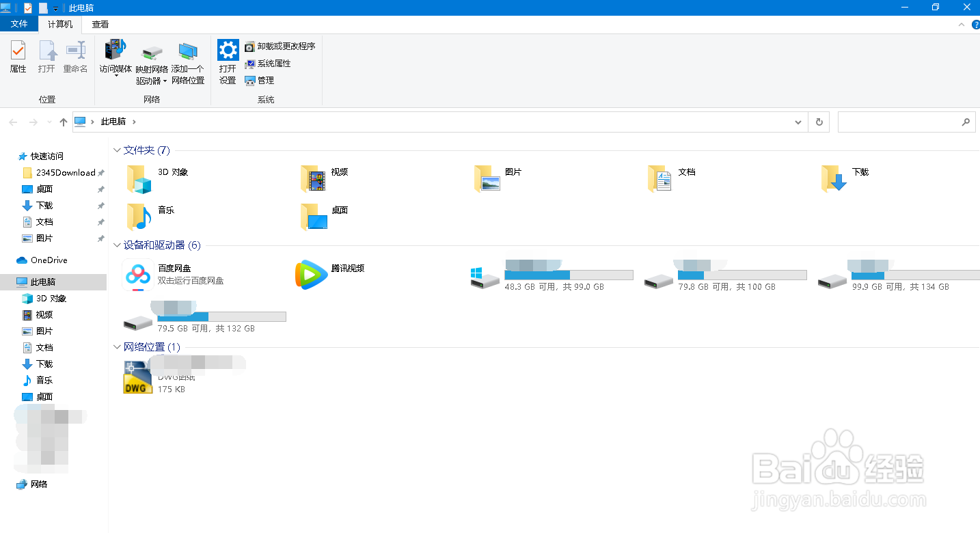The image size is (980, 533).
Task: Collapse the 网络位置 (1) group
Action: (x=117, y=347)
